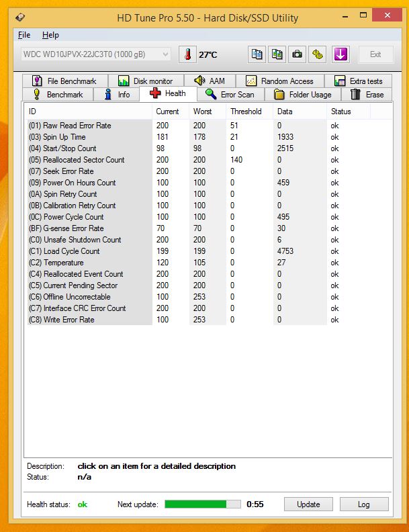
Task: Switch to the Random Access tab
Action: pyautogui.click(x=280, y=81)
